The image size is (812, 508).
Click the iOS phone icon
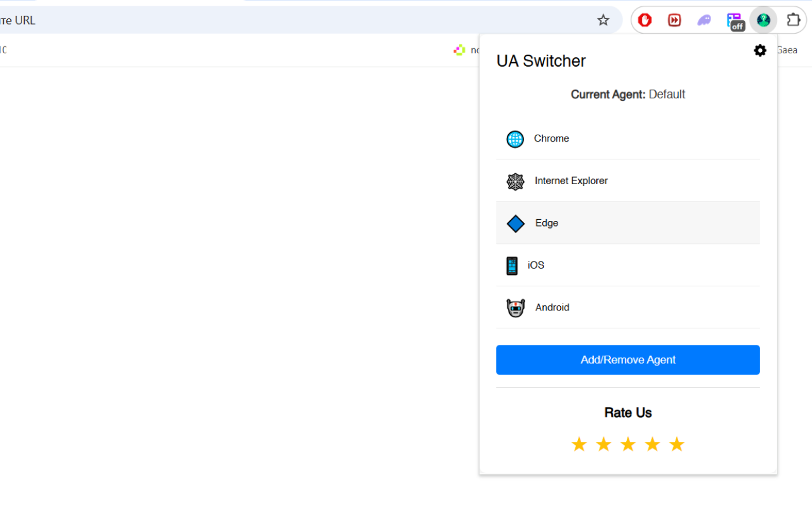pyautogui.click(x=512, y=265)
